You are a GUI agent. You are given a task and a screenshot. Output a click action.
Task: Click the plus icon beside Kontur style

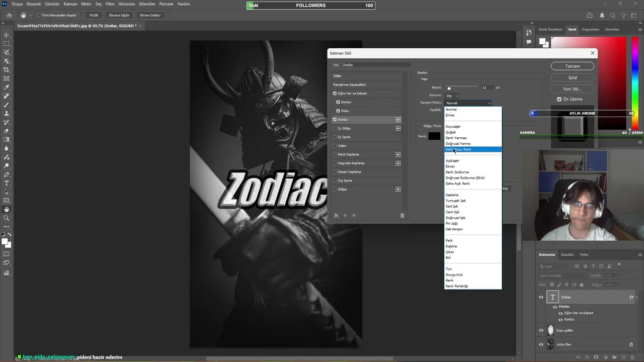pyautogui.click(x=398, y=120)
